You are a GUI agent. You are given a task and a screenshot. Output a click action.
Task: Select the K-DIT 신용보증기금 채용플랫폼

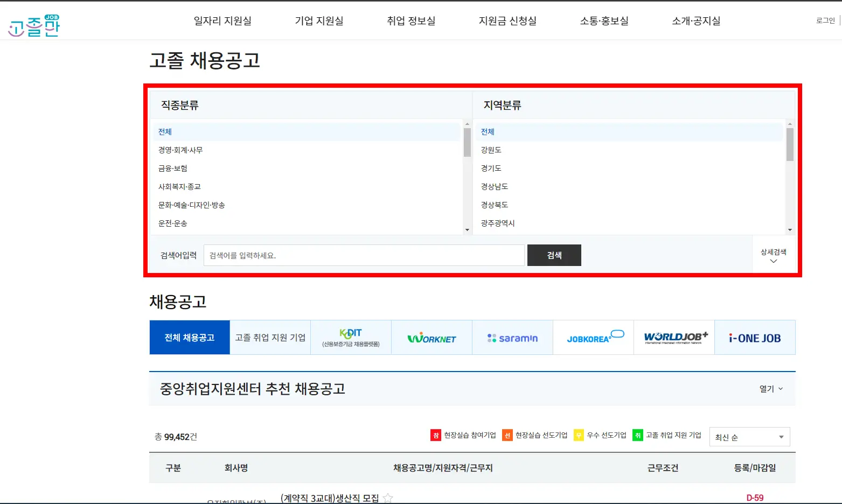click(x=351, y=337)
